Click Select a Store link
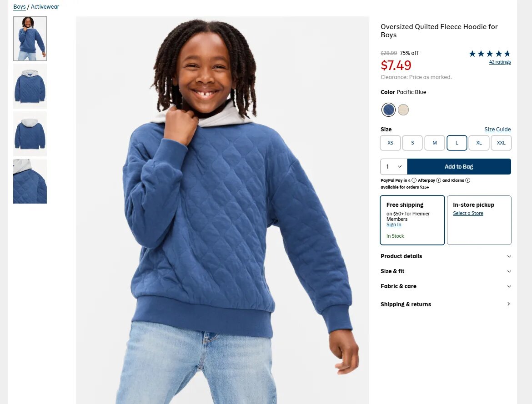Image resolution: width=532 pixels, height=404 pixels. tap(468, 213)
